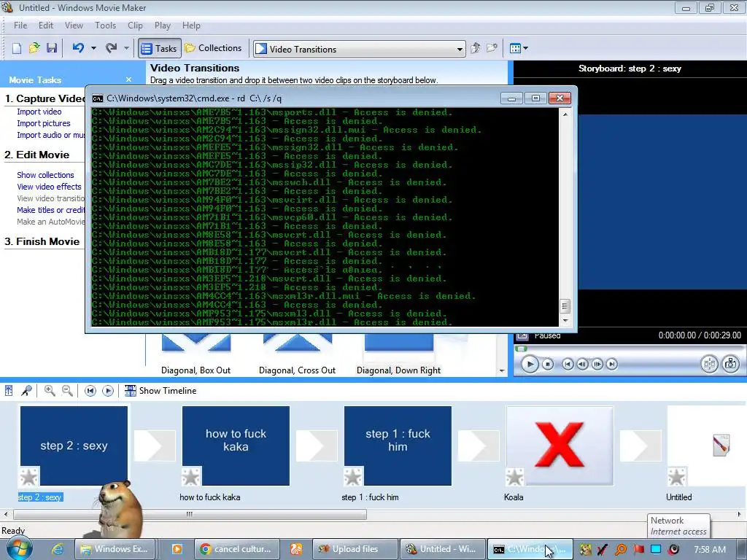
Task: Undo the last action
Action: point(79,48)
